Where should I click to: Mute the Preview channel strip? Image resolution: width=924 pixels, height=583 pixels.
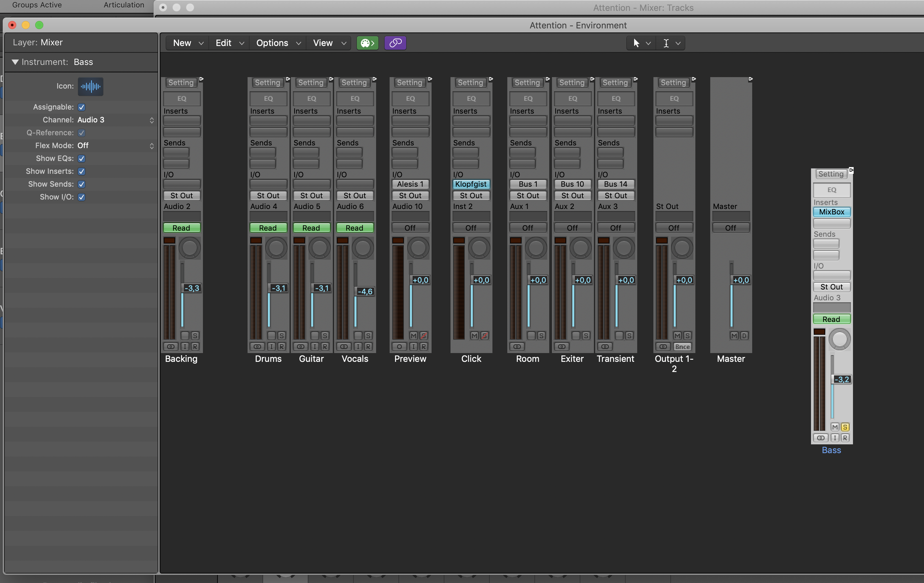[413, 335]
